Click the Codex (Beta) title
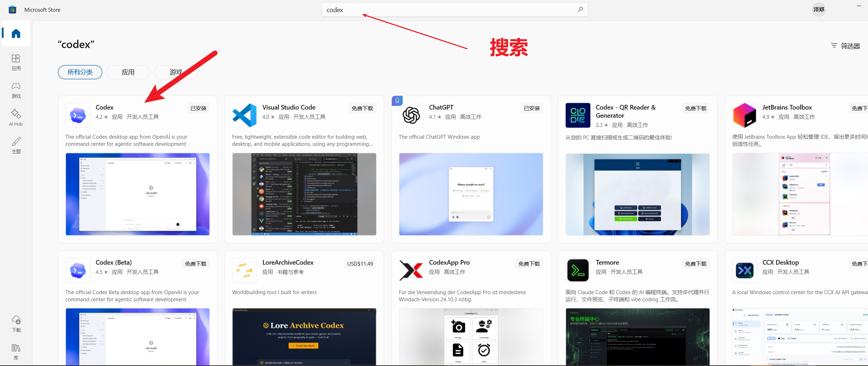The height and width of the screenshot is (366, 868). coord(114,262)
